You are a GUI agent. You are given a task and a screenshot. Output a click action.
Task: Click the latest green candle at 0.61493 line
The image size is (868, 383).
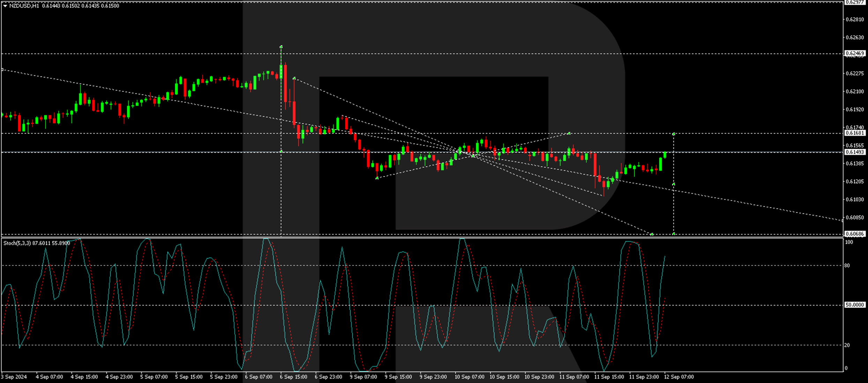pyautogui.click(x=665, y=155)
